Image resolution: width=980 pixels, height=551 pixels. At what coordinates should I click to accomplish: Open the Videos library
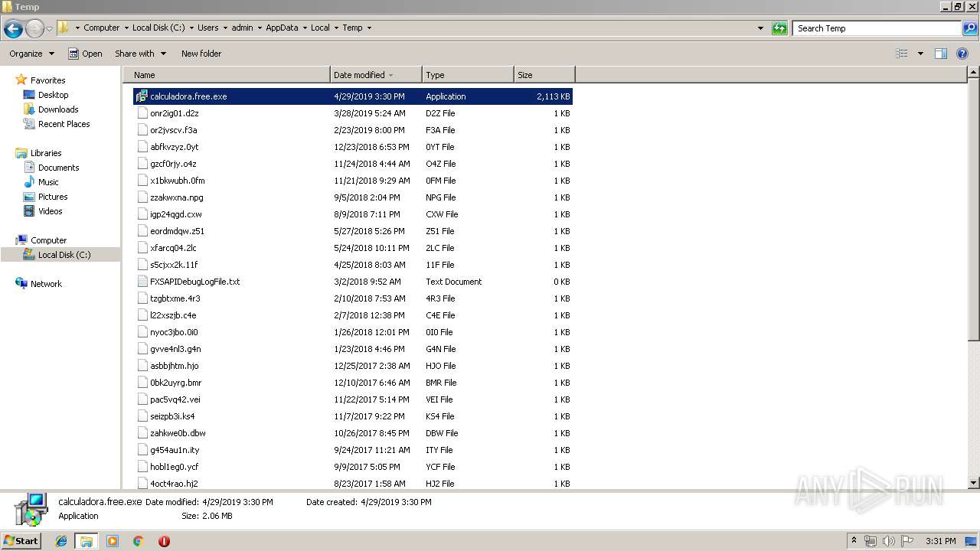click(x=50, y=211)
